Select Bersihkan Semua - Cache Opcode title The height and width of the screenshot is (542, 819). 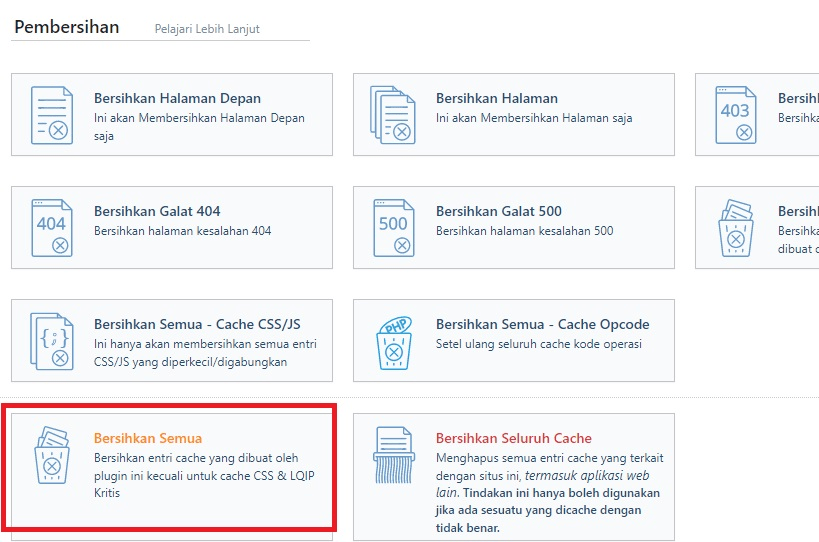542,325
